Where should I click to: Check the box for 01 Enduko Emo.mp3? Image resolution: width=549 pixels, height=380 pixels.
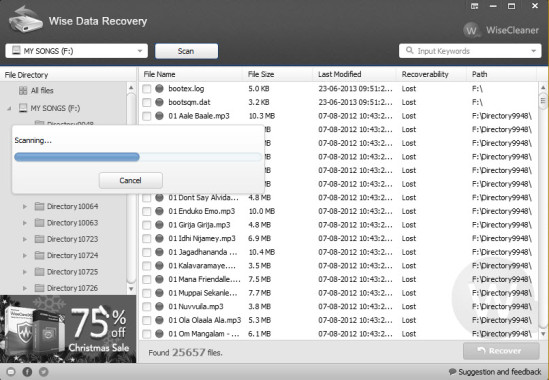pyautogui.click(x=147, y=212)
